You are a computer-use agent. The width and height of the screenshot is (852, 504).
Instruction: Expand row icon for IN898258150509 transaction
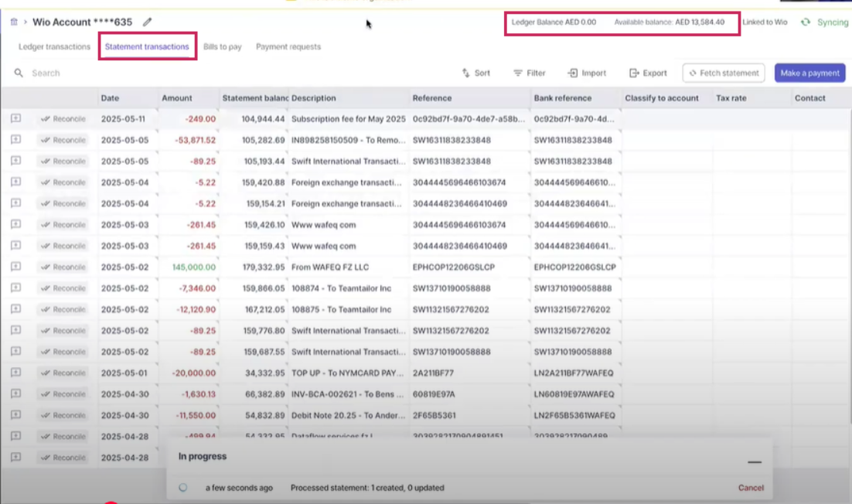coord(15,140)
